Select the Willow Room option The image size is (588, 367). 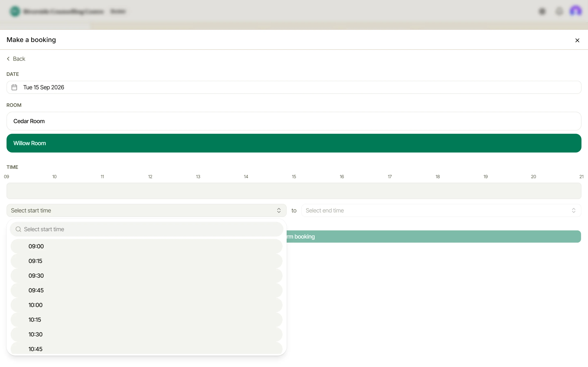pos(294,143)
